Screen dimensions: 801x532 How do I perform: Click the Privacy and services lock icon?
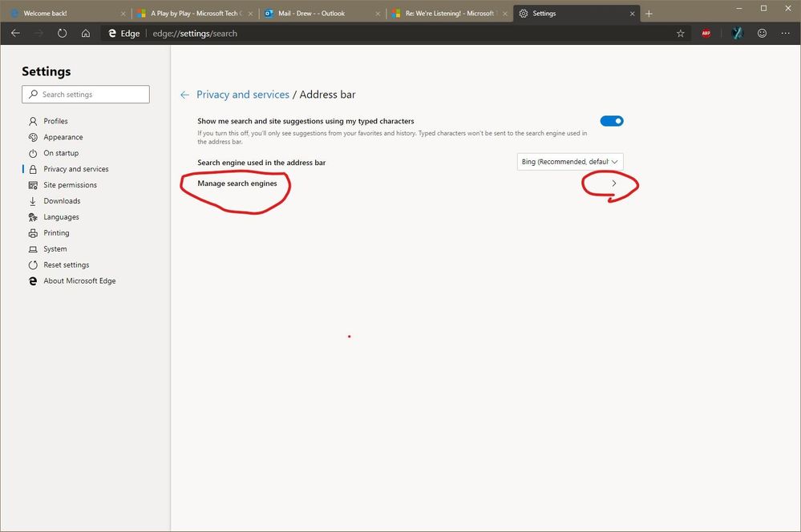click(33, 169)
